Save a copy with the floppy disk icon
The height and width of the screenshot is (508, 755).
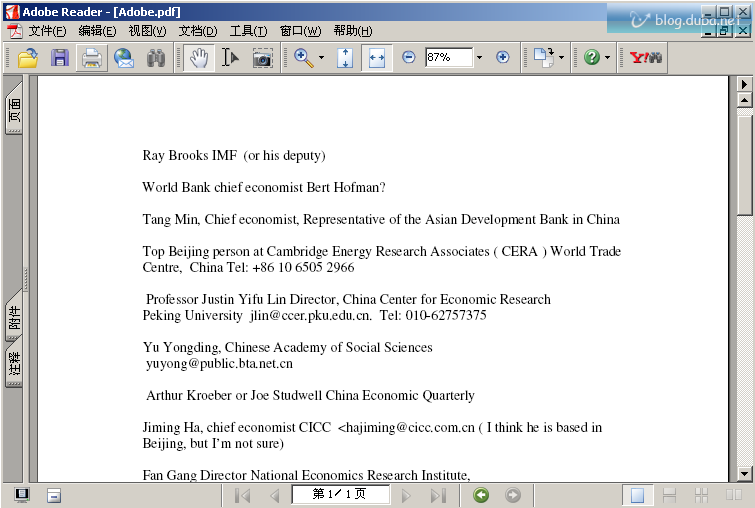coord(60,58)
